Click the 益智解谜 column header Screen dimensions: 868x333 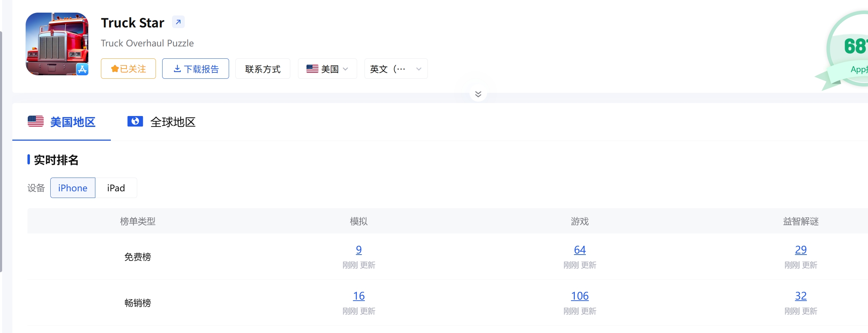(x=801, y=221)
